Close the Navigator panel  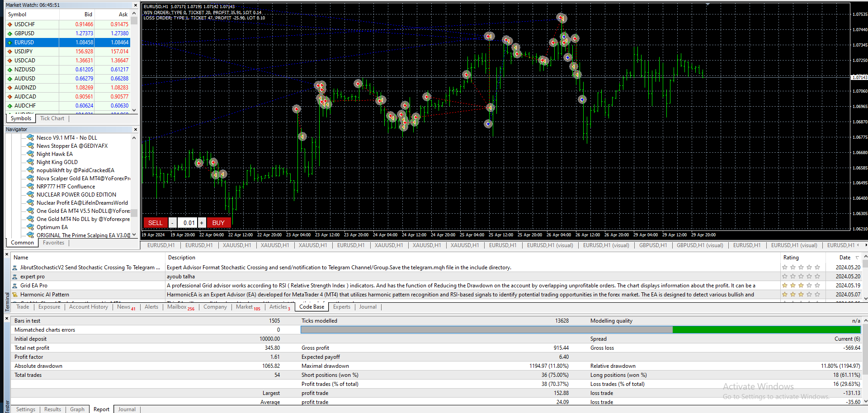(x=135, y=129)
